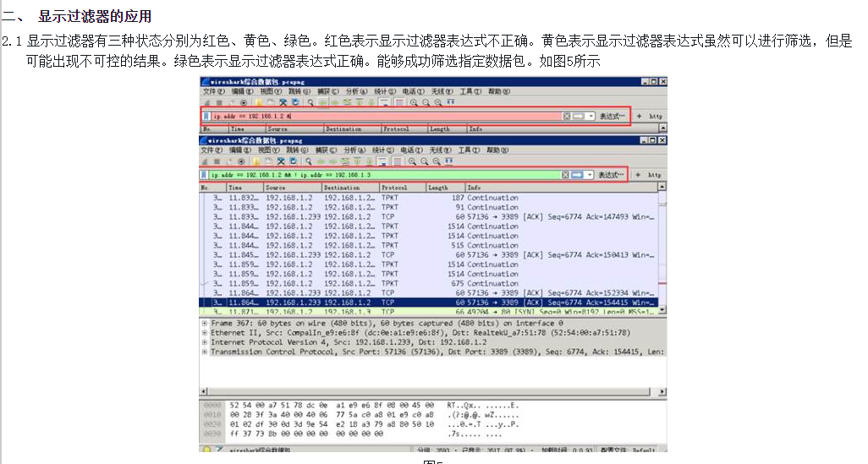Reset zoom icon in green-filter window

click(x=437, y=161)
